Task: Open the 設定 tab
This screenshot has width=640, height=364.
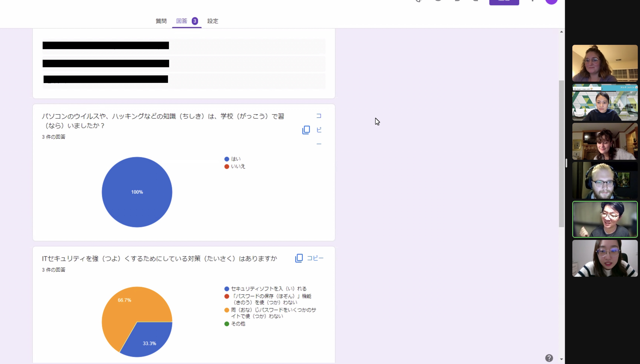Action: click(213, 21)
